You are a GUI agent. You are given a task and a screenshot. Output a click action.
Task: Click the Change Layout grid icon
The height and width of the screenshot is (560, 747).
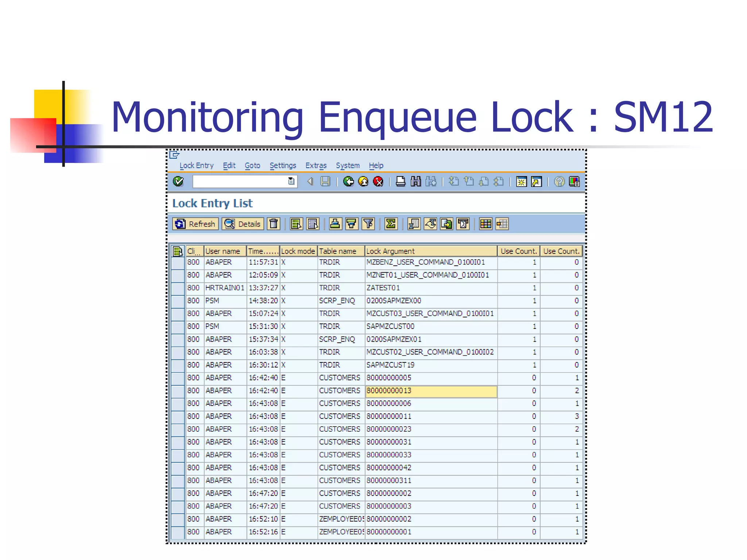[486, 224]
